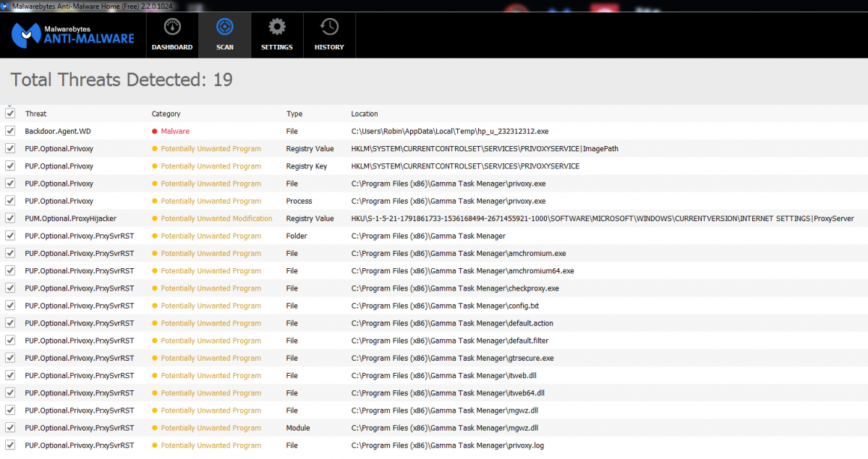
Task: Click the amchromium64.exe file path
Action: pos(463,271)
